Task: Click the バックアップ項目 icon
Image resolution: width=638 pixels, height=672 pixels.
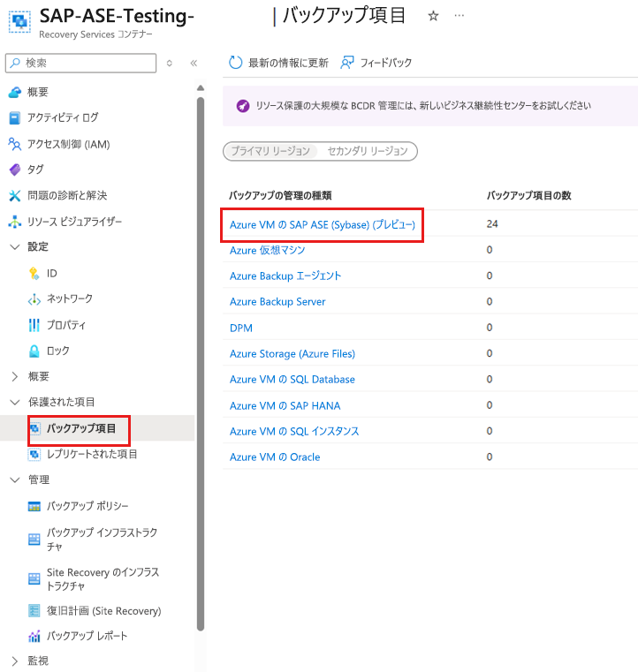Action: click(x=34, y=428)
